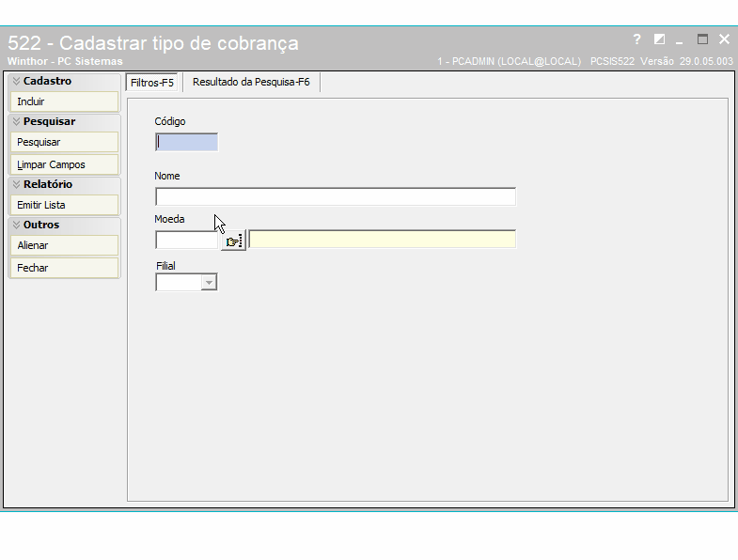Open the Moeda lookup search icon
This screenshot has height=560, width=738.
pos(233,241)
